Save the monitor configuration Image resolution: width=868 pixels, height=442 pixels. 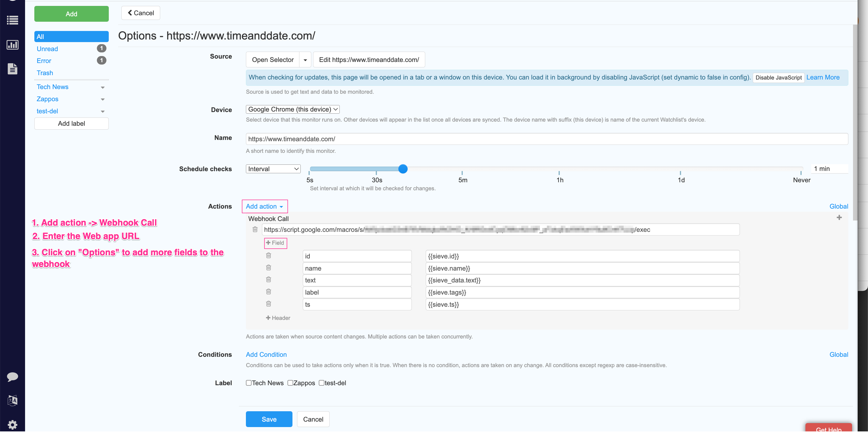pos(269,419)
